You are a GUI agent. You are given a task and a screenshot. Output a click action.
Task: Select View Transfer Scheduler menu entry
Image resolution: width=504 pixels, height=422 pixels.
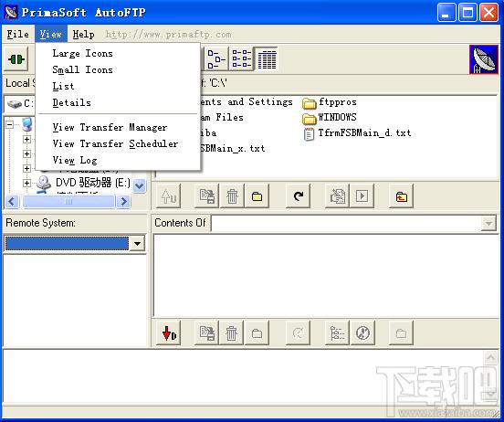point(118,143)
